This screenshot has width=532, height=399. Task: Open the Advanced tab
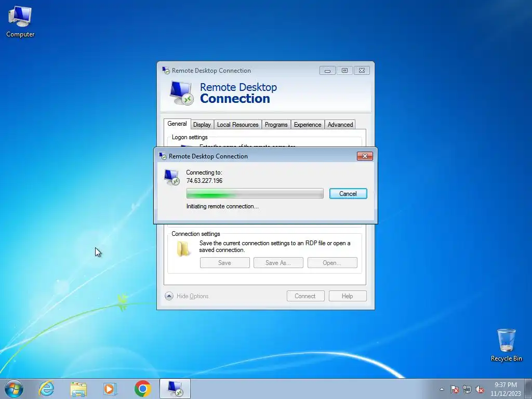click(x=340, y=125)
